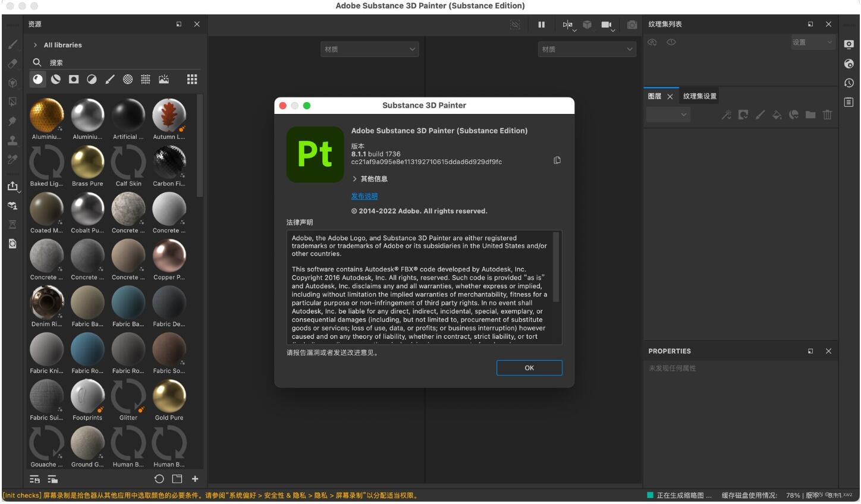
Task: Open the export textures share icon
Action: 12,186
